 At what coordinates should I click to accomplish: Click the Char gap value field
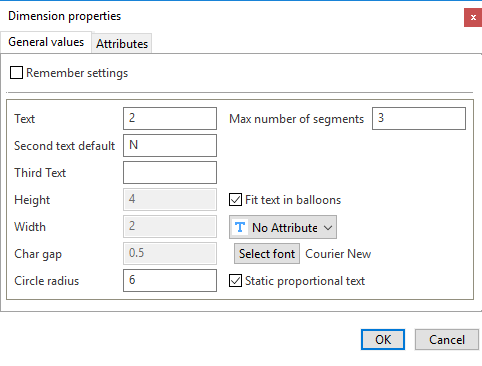[170, 253]
